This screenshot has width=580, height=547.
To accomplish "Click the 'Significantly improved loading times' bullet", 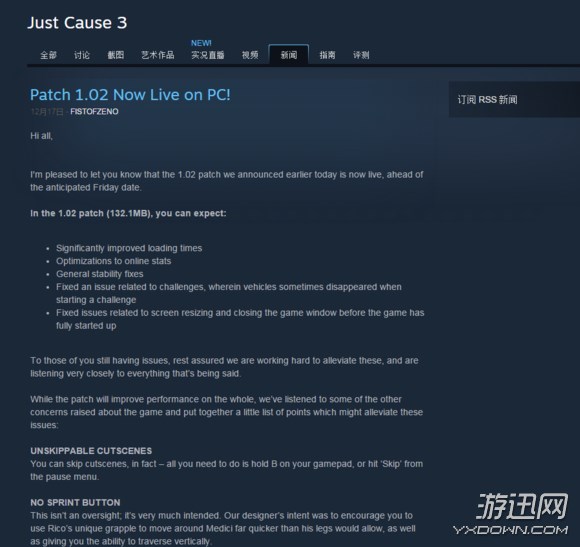I will (x=129, y=248).
